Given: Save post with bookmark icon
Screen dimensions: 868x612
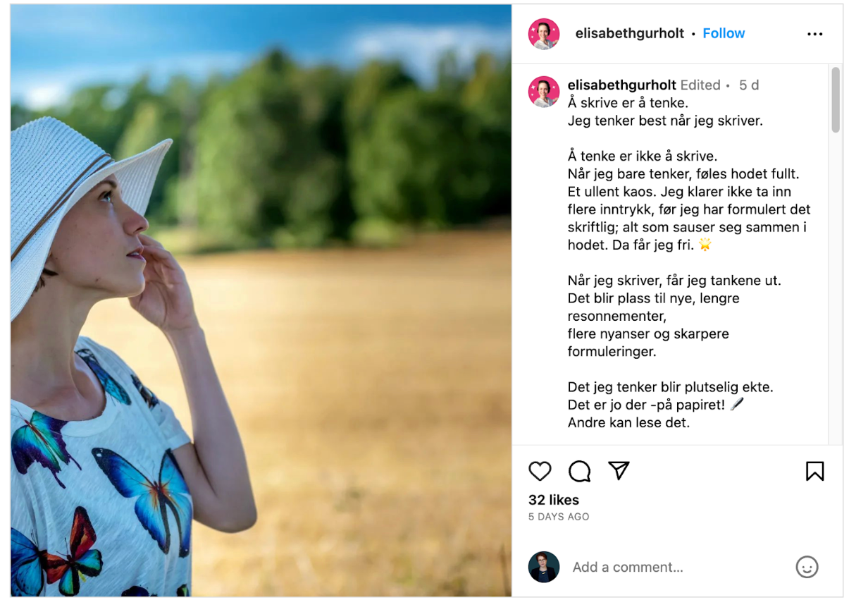Looking at the screenshot, I should click(x=814, y=471).
